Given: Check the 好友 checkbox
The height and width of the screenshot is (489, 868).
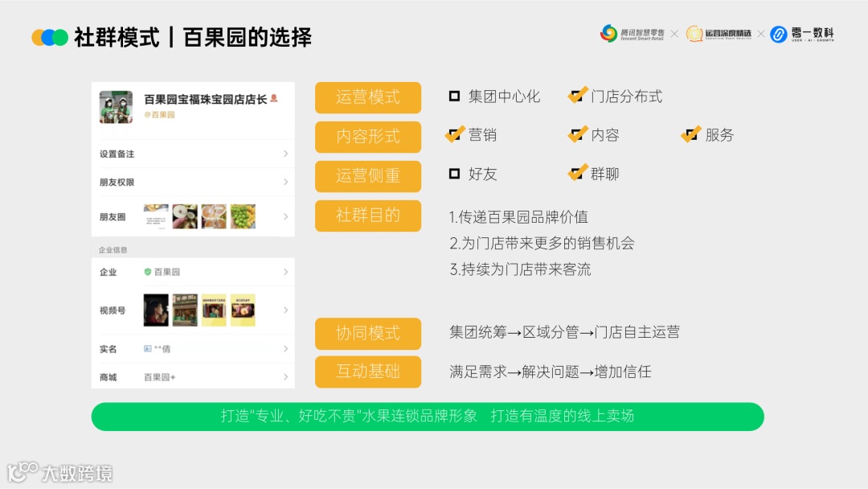Looking at the screenshot, I should (454, 174).
